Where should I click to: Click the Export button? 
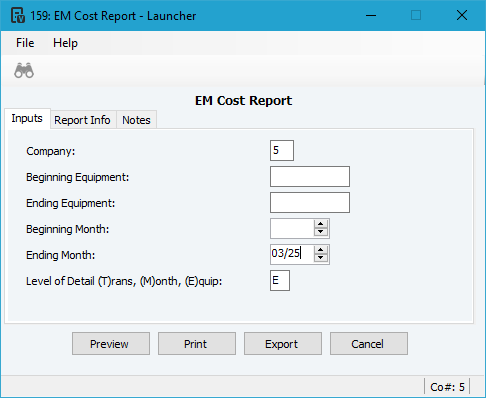(x=283, y=343)
